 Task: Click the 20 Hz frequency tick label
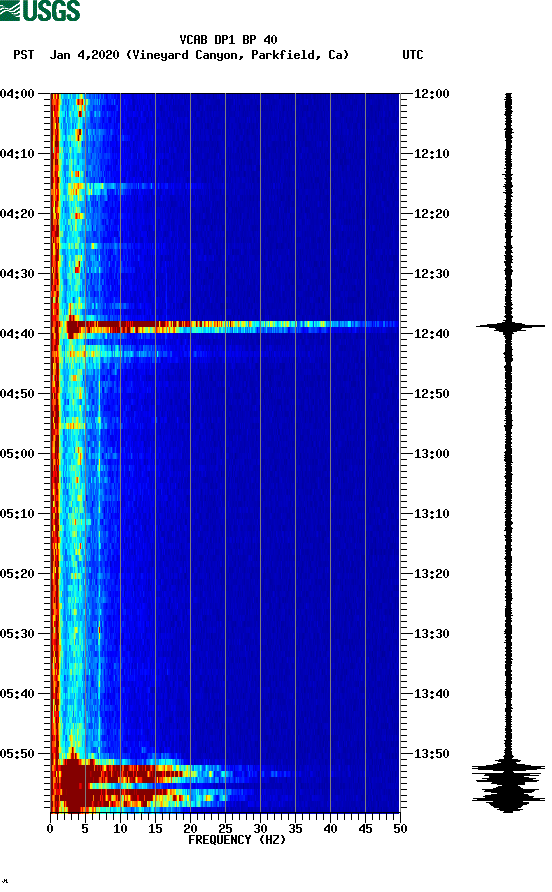click(x=190, y=829)
